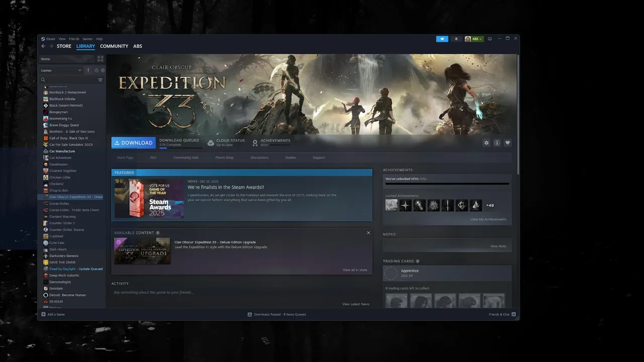Click the library search field
The width and height of the screenshot is (644, 362).
[x=71, y=80]
